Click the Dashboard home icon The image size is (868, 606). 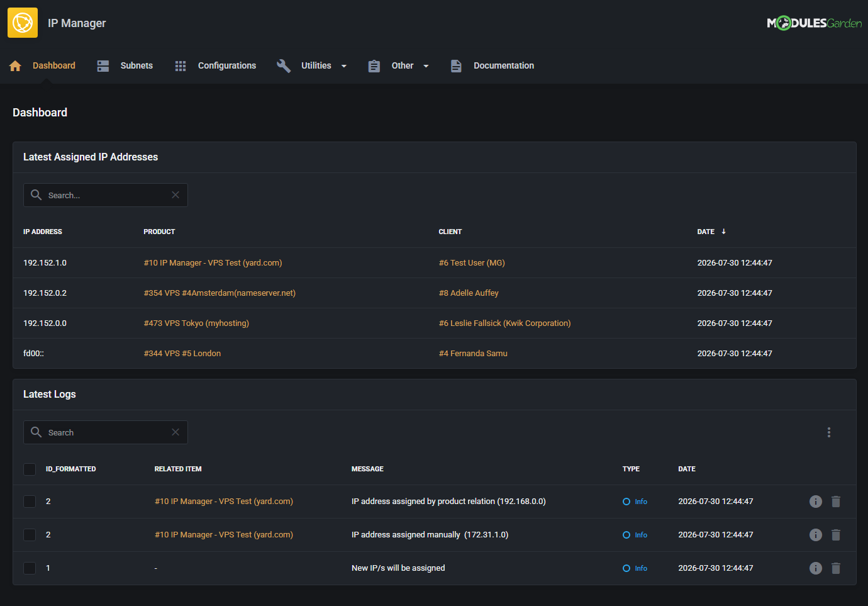coord(16,66)
